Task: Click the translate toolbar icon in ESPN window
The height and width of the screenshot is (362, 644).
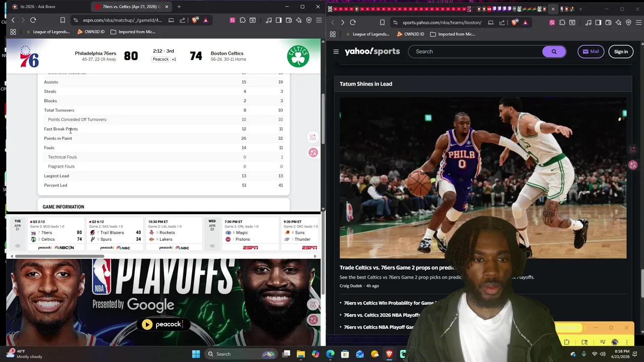Action: pos(232,20)
